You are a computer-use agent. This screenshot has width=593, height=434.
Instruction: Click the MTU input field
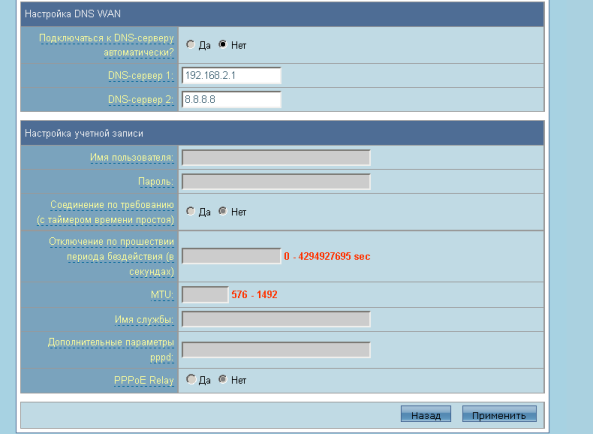click(x=205, y=294)
